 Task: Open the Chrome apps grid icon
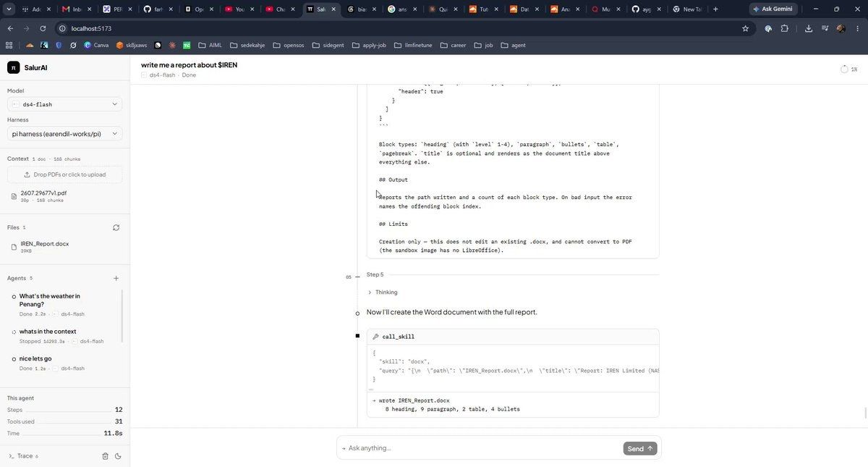pos(9,45)
